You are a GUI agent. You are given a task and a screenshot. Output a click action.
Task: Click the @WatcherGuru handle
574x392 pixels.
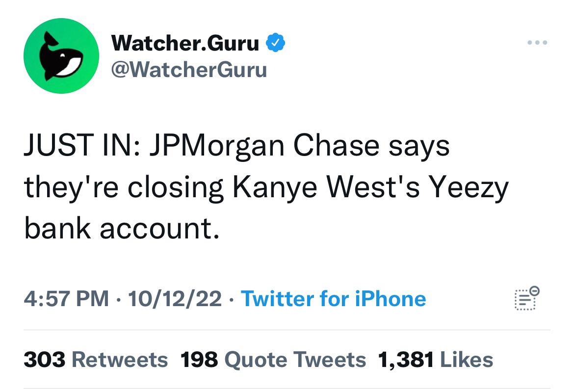190,70
